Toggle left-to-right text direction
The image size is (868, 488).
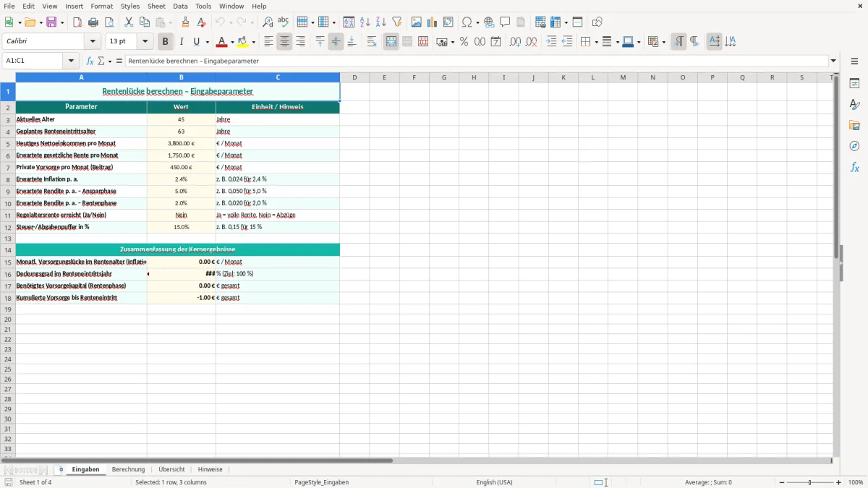coord(678,42)
